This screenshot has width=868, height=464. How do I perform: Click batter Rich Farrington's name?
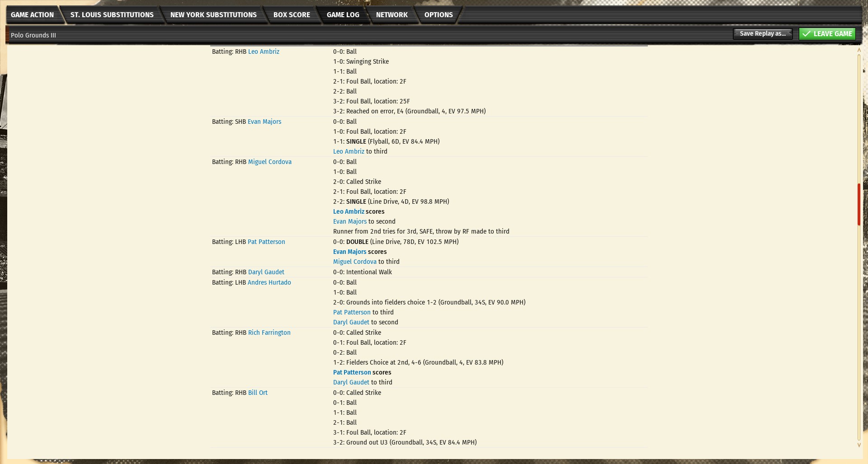click(269, 333)
